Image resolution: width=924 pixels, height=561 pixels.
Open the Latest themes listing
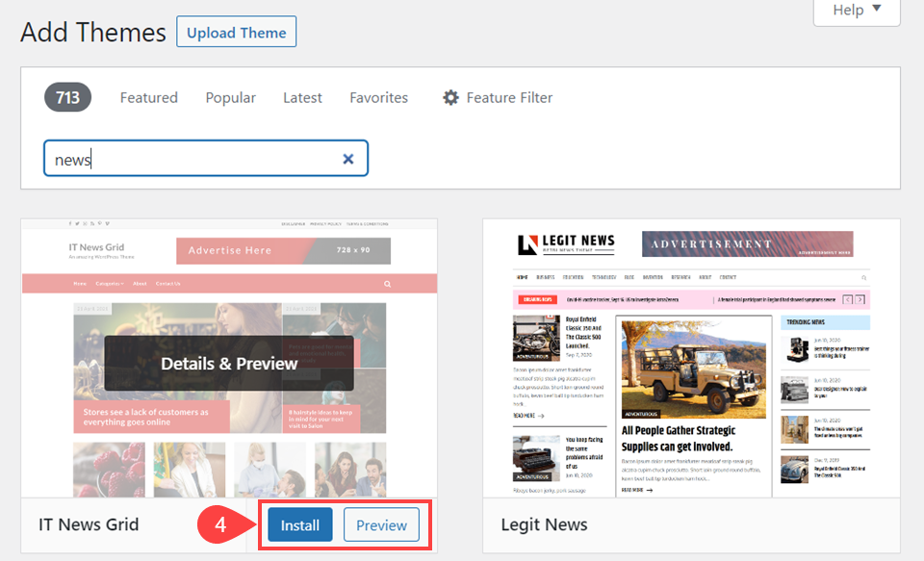(301, 97)
